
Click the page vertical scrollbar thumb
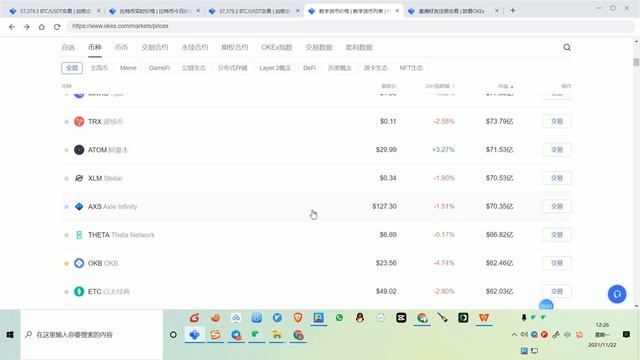pos(636,62)
